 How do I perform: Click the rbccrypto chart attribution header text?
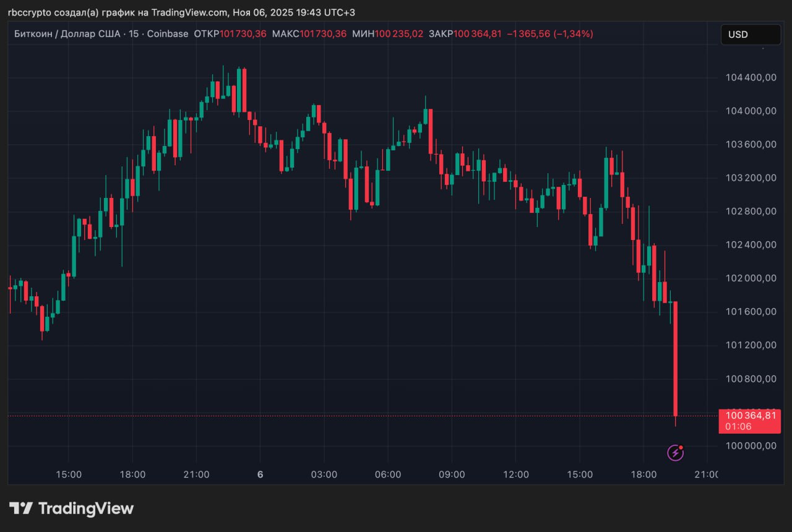coord(181,12)
